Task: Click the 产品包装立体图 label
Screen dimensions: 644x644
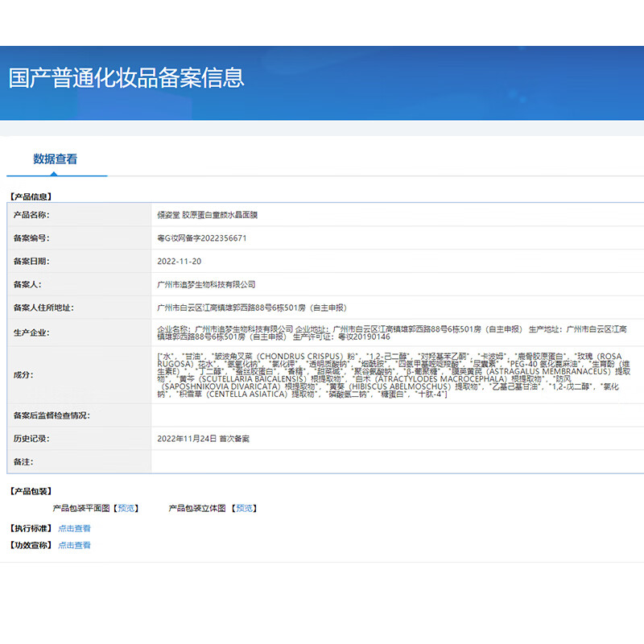Action: (x=197, y=509)
